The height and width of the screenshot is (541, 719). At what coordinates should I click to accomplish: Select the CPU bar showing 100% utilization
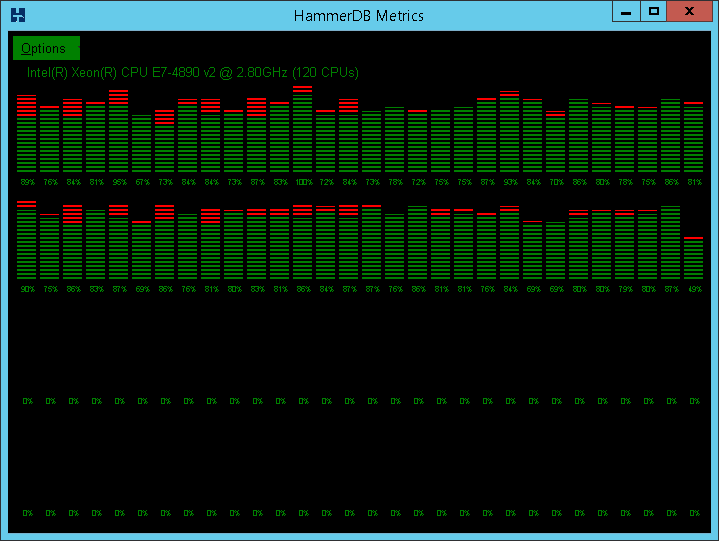[x=303, y=129]
